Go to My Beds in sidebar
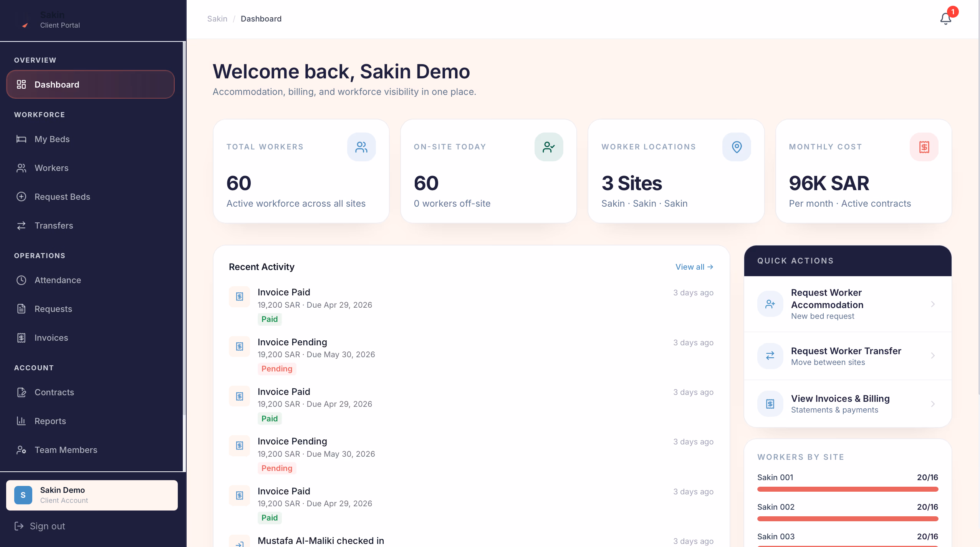Screen dimensions: 980x547 [x=90, y=139]
